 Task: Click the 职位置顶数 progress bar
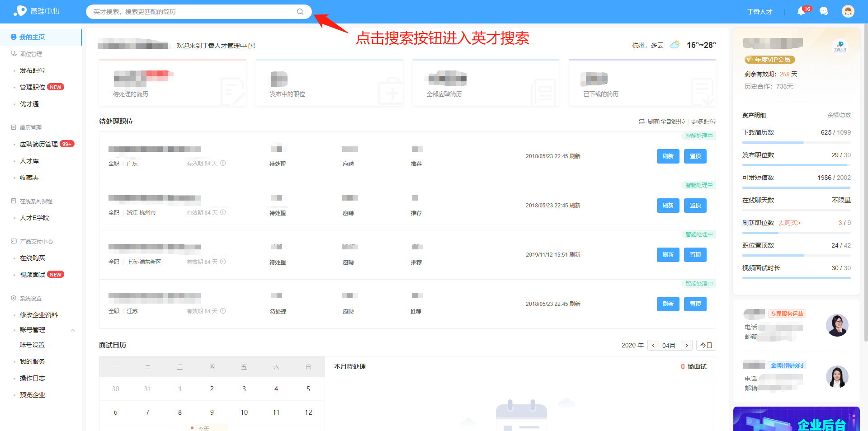click(797, 255)
